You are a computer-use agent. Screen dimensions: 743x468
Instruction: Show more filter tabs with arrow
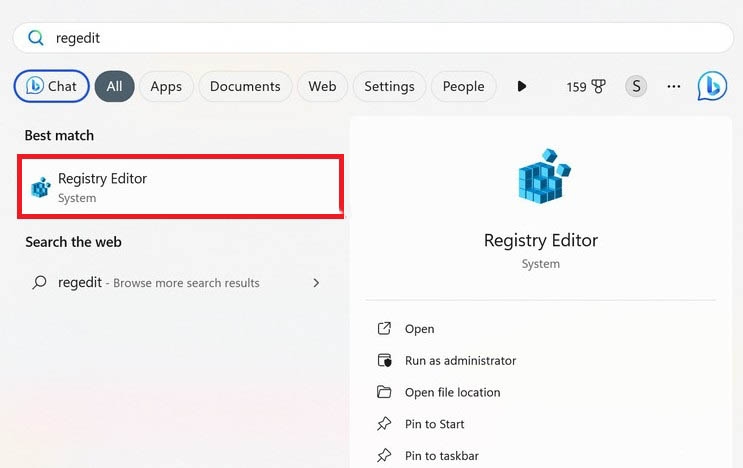click(521, 86)
